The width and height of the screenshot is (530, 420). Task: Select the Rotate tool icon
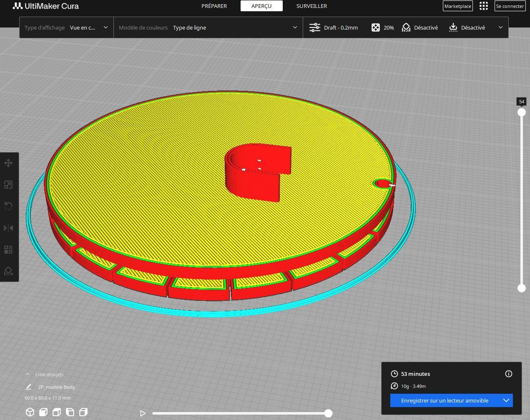tap(8, 206)
